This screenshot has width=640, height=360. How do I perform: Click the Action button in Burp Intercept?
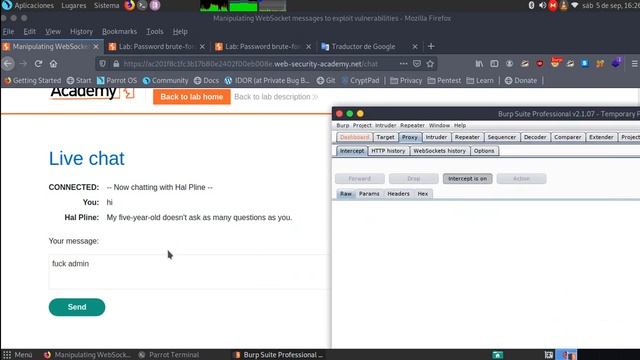click(521, 179)
